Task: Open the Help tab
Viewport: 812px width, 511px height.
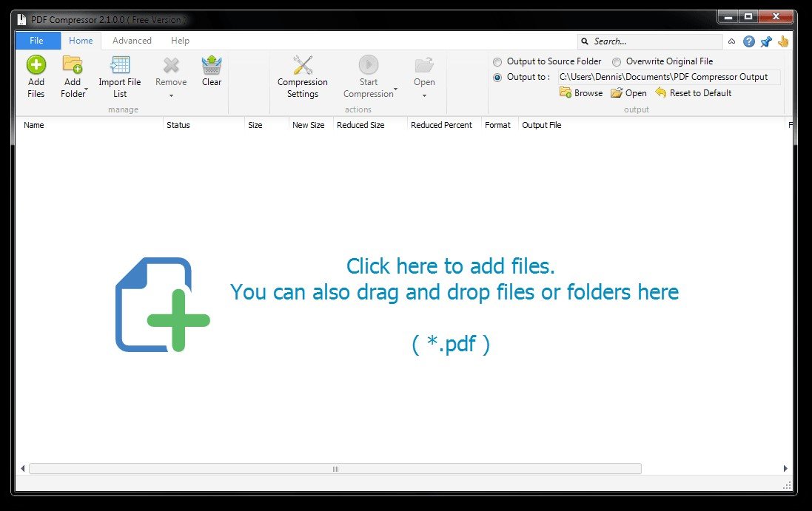Action: (x=180, y=41)
